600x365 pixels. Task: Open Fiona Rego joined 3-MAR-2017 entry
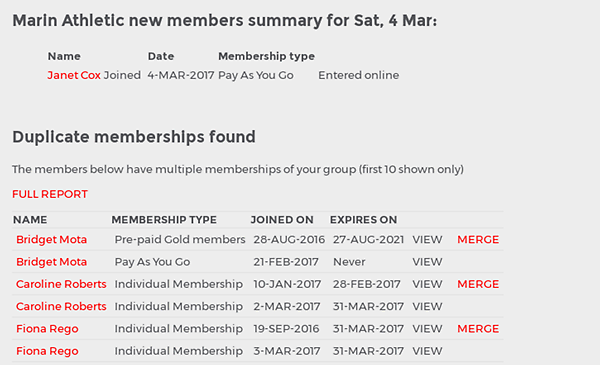pyautogui.click(x=47, y=351)
